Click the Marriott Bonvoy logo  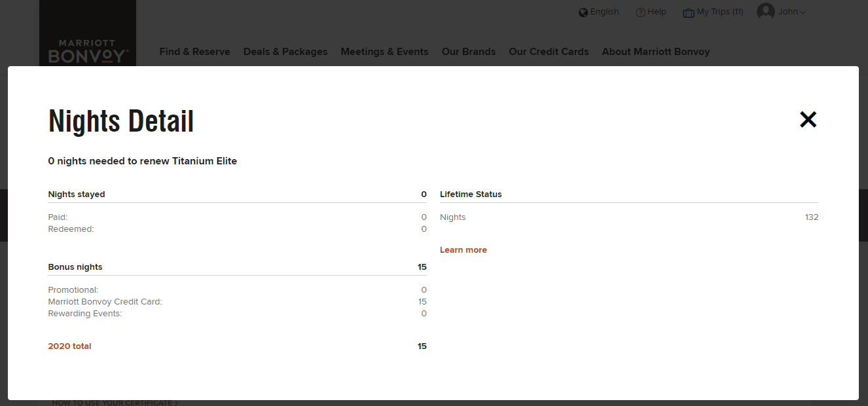pyautogui.click(x=88, y=51)
